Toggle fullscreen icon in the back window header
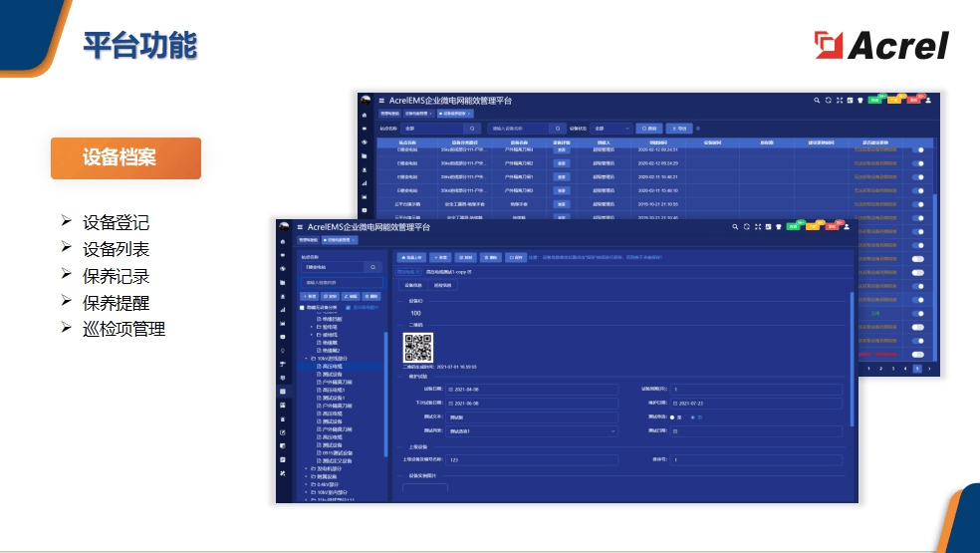This screenshot has width=980, height=553. pos(840,100)
